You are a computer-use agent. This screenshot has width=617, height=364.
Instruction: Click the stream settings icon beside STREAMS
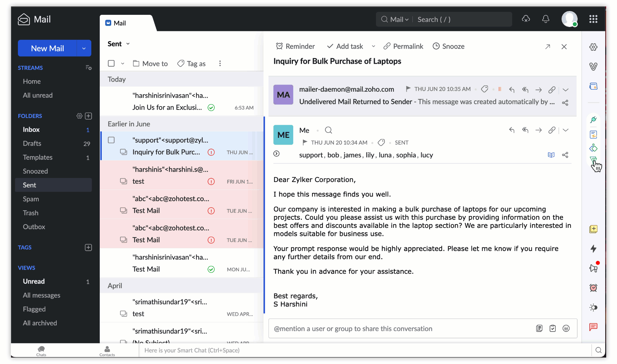[x=89, y=68]
